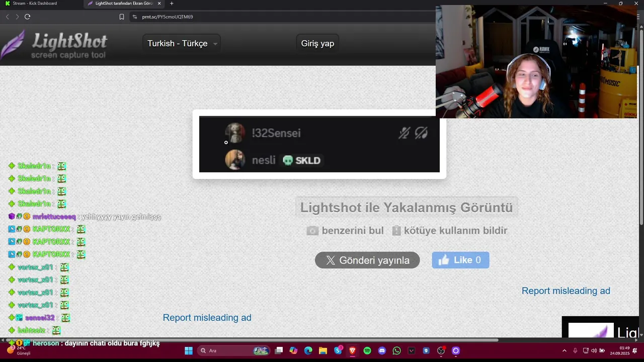Open WhatsApp from the taskbar
Image resolution: width=644 pixels, height=362 pixels.
point(396,350)
